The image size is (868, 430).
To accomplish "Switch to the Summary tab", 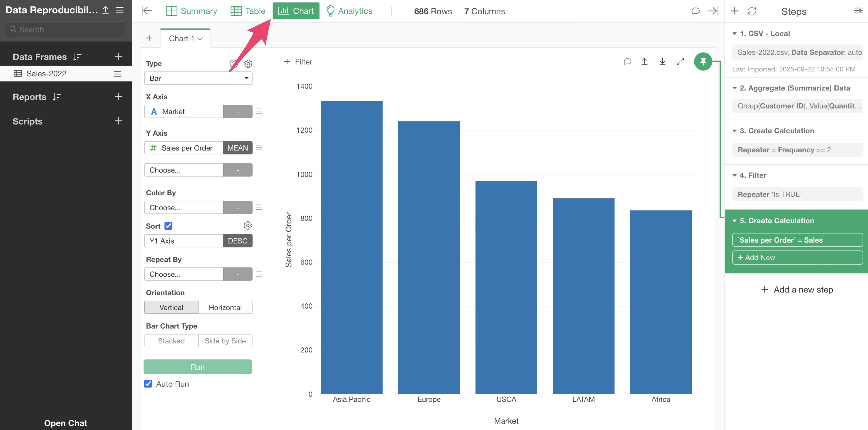I will tap(191, 11).
